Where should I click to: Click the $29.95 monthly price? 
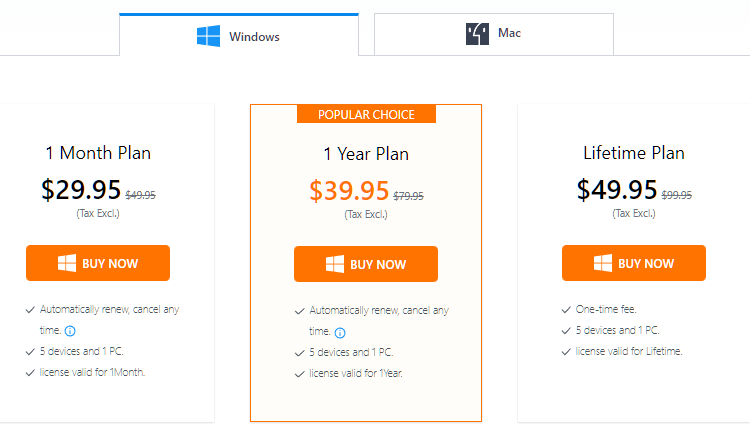81,190
